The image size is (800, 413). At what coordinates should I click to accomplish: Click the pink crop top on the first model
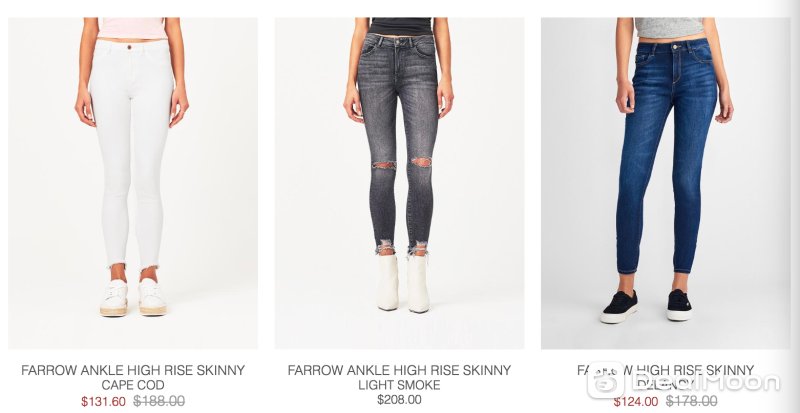[x=133, y=28]
